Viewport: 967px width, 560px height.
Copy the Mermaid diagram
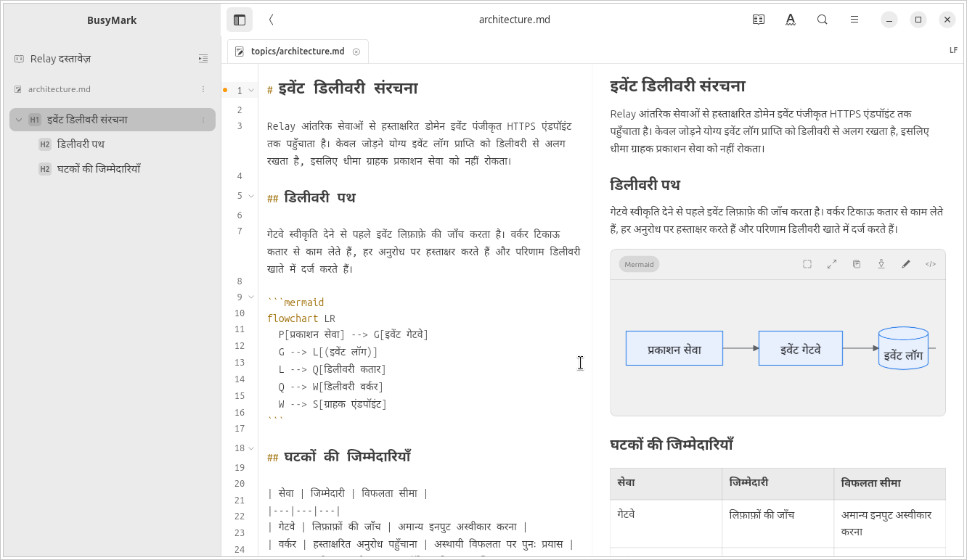coord(857,264)
